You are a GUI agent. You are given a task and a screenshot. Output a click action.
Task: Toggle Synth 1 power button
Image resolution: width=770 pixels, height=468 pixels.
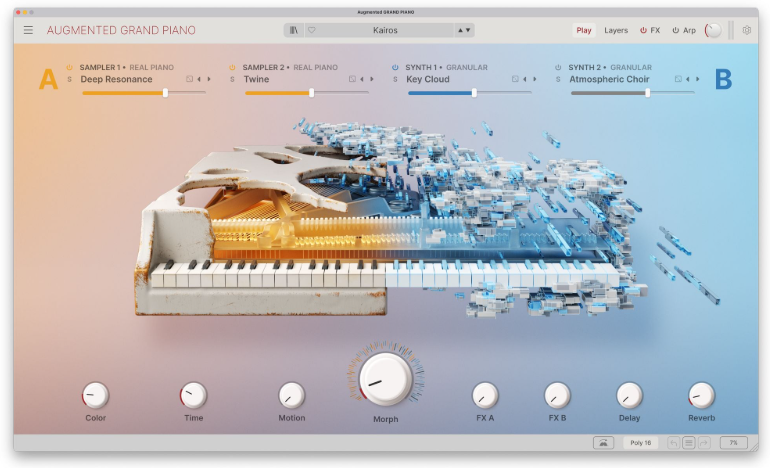(395, 67)
